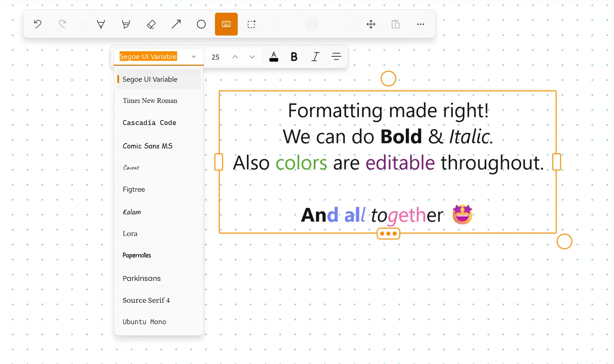The height and width of the screenshot is (364, 614).
Task: Choose Ubuntu Mono font
Action: (x=159, y=322)
